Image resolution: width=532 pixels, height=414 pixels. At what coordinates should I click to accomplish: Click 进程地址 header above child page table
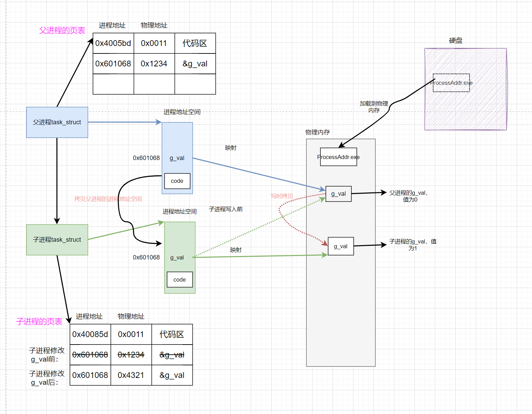pos(89,316)
